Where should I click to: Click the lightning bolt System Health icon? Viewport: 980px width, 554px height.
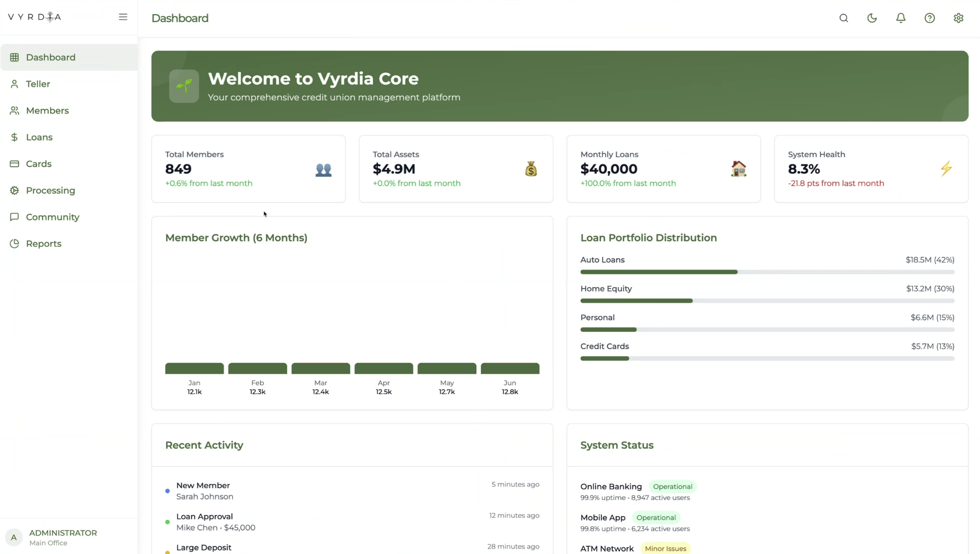[946, 169]
